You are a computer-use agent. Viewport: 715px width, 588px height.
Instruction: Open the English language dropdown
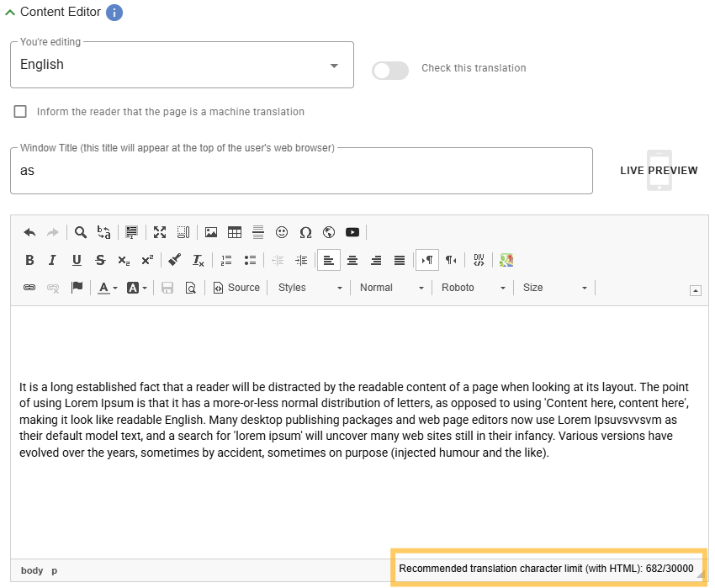(x=182, y=65)
